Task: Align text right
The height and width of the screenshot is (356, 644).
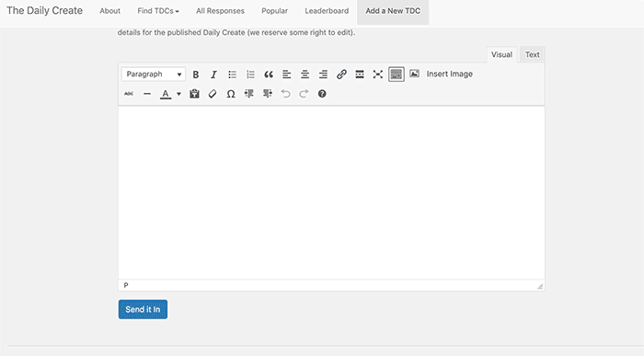Action: [x=323, y=75]
